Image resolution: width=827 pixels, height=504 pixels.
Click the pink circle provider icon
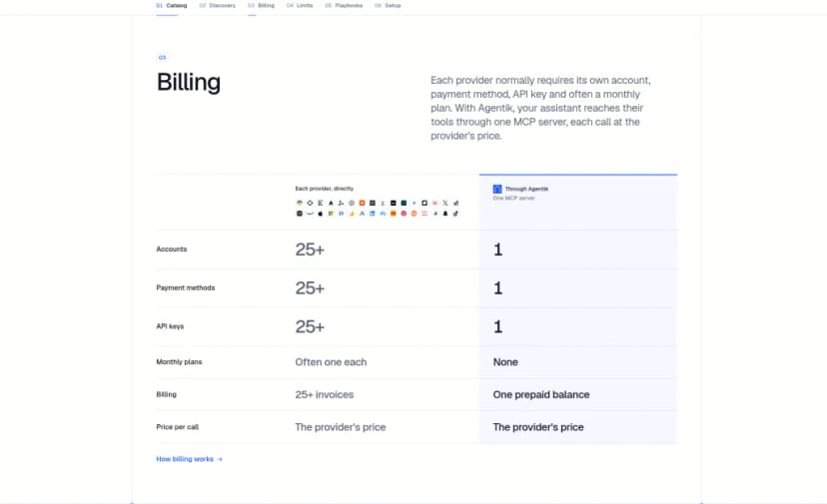point(404,214)
